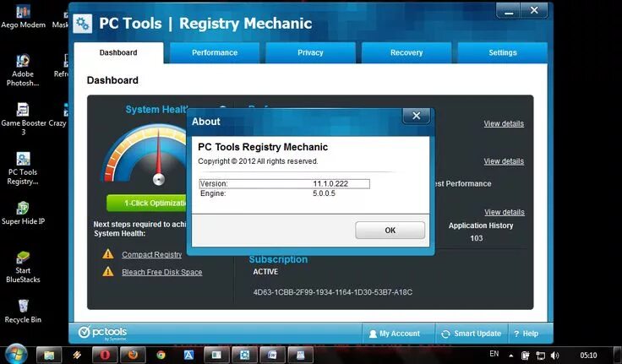
Task: Click the taskbar clock showing 05:10
Action: click(588, 356)
